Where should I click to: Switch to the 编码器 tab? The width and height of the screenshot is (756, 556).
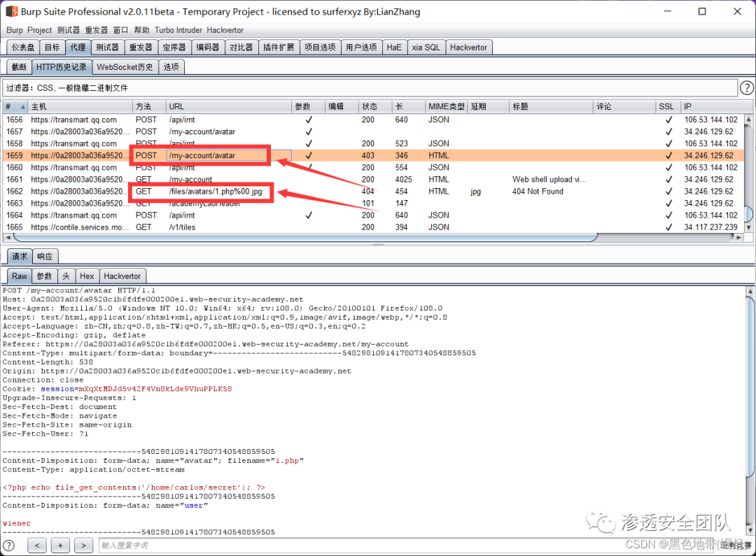pyautogui.click(x=208, y=48)
